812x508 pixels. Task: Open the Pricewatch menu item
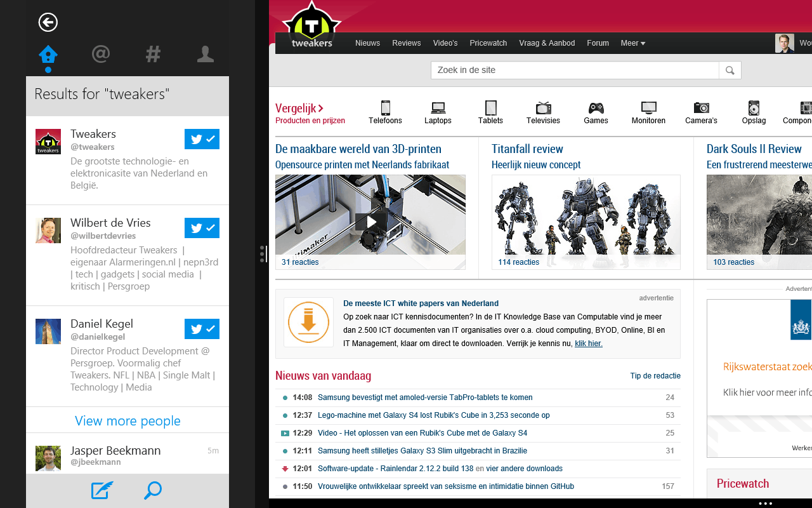(488, 43)
